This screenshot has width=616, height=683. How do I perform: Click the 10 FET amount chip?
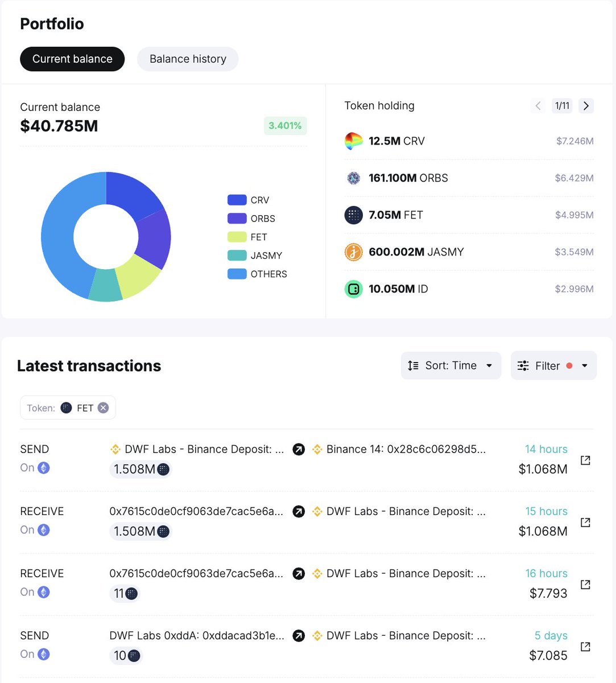[125, 656]
